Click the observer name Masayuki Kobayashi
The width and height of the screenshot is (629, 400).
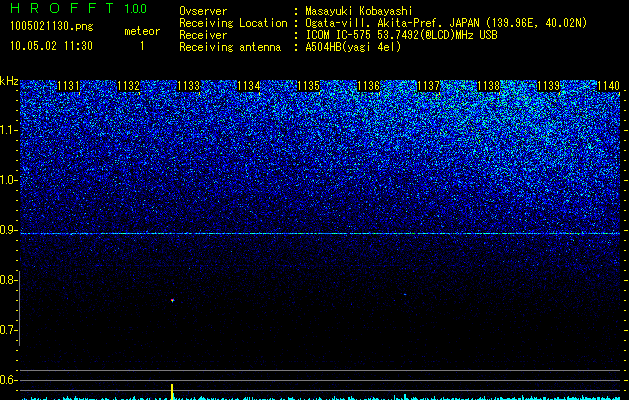pos(359,11)
